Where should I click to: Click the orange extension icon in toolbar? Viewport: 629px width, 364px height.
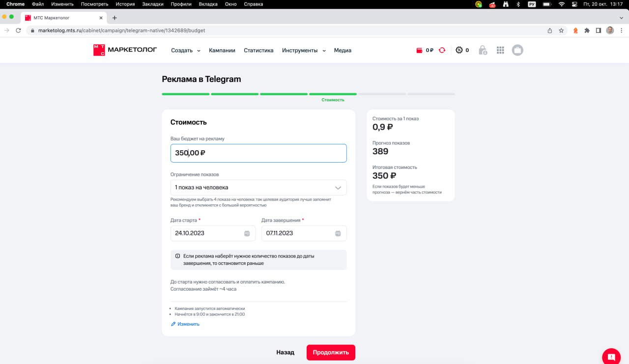point(575,30)
